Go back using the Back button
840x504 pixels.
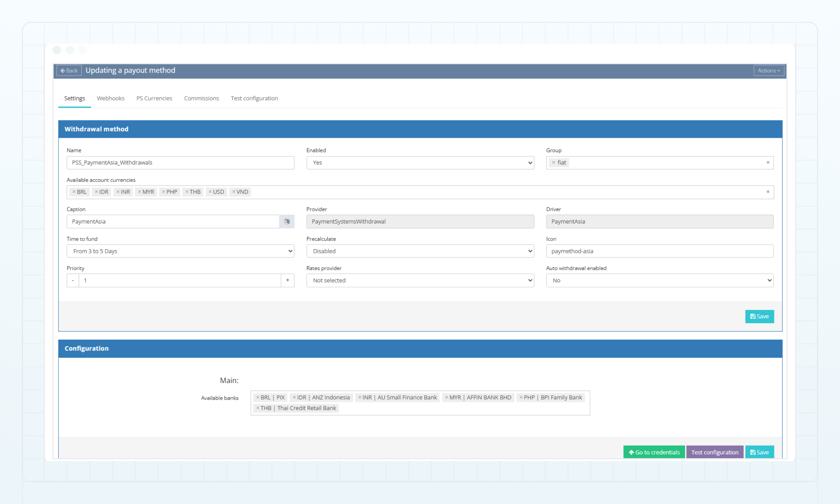(x=69, y=71)
